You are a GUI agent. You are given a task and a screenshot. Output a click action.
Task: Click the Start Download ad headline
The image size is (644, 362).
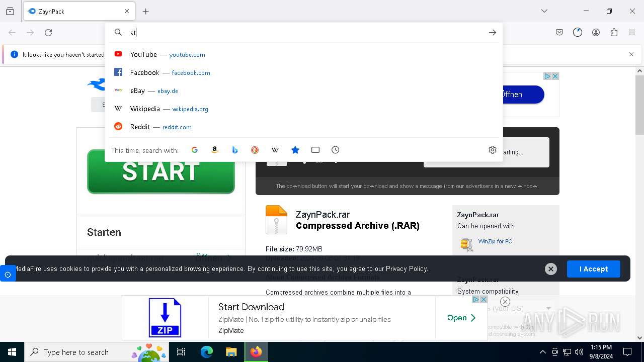[251, 307]
